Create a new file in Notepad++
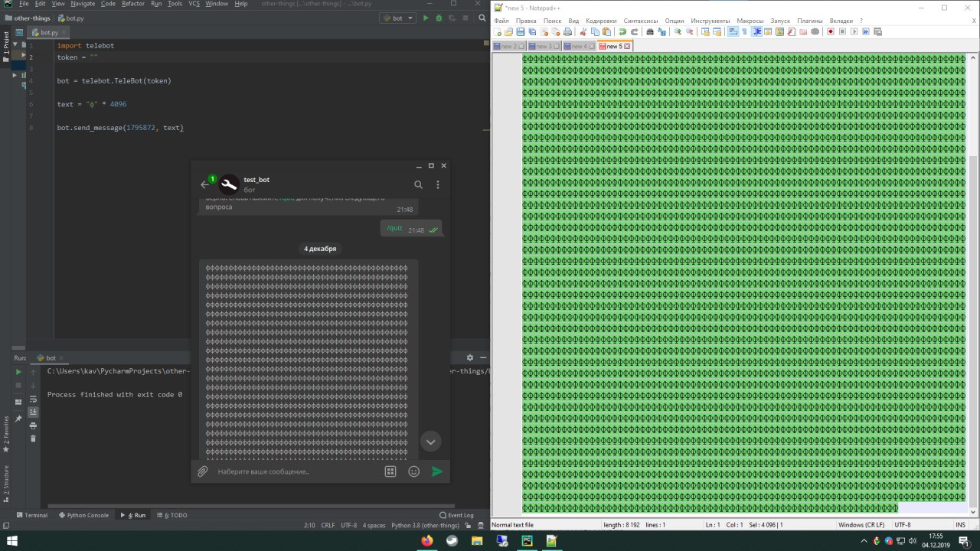Viewport: 980px width, 551px height. [498, 32]
